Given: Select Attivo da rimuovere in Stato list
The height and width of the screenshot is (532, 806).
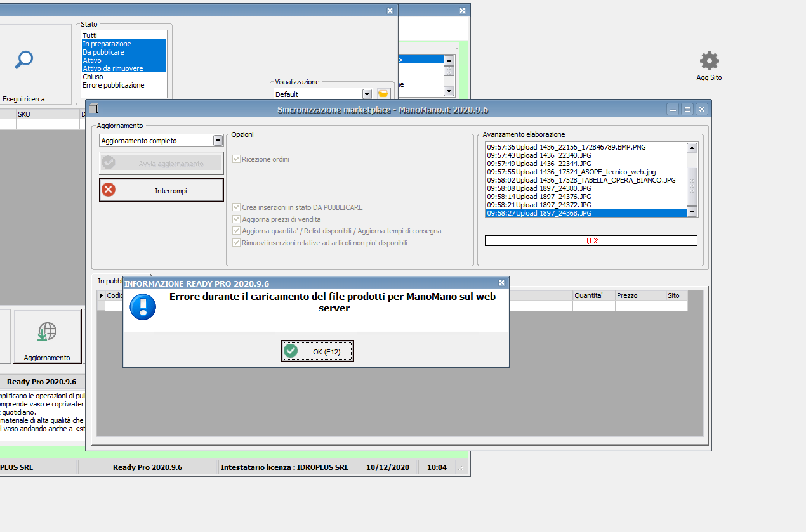Looking at the screenshot, I should point(124,68).
